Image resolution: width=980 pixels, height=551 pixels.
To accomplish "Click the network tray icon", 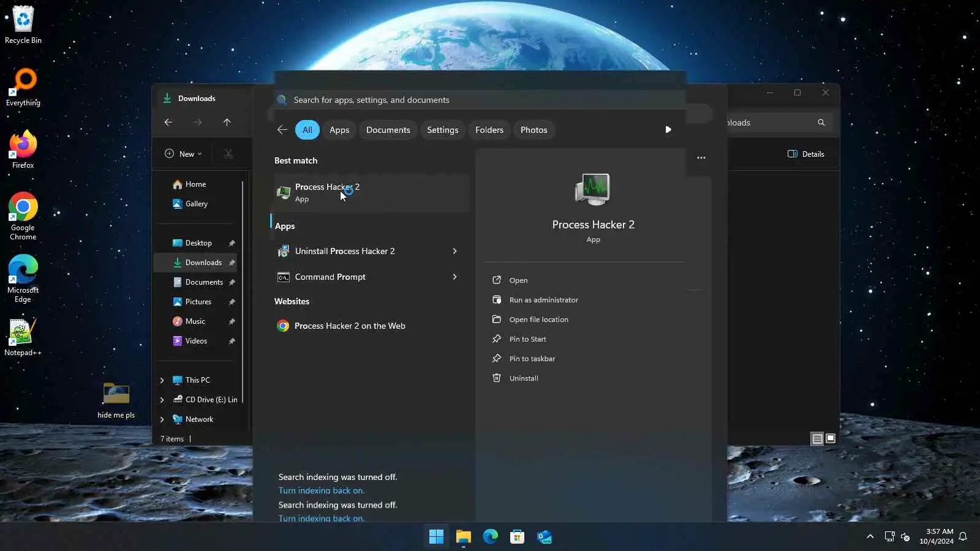I will pos(889,537).
